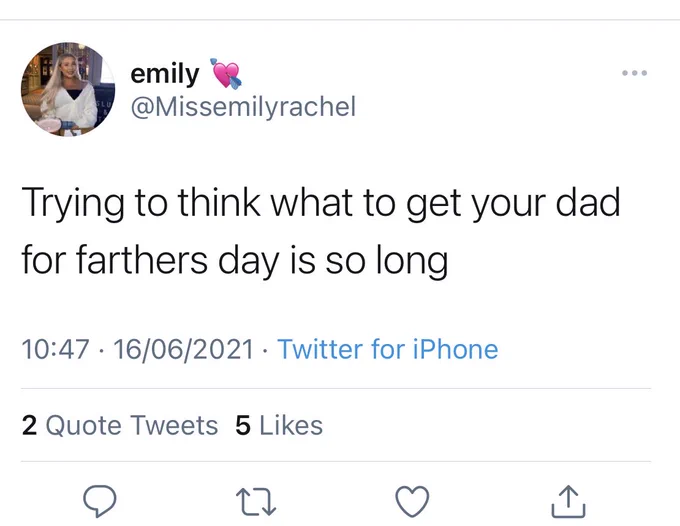Show the 5 Likes list
680x526 pixels.
coord(279,425)
